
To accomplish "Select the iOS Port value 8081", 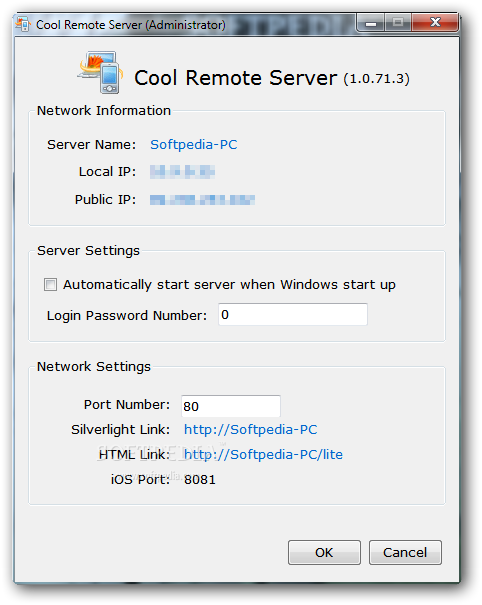I will click(200, 480).
